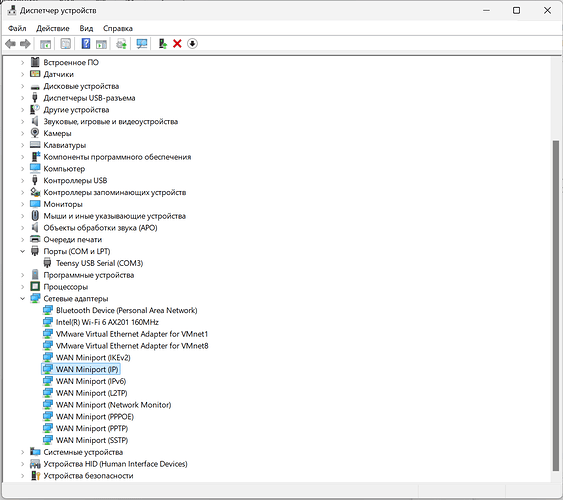Click the vertical scrollbar thumb
Screen dimensions: 563x500
pos(556,305)
